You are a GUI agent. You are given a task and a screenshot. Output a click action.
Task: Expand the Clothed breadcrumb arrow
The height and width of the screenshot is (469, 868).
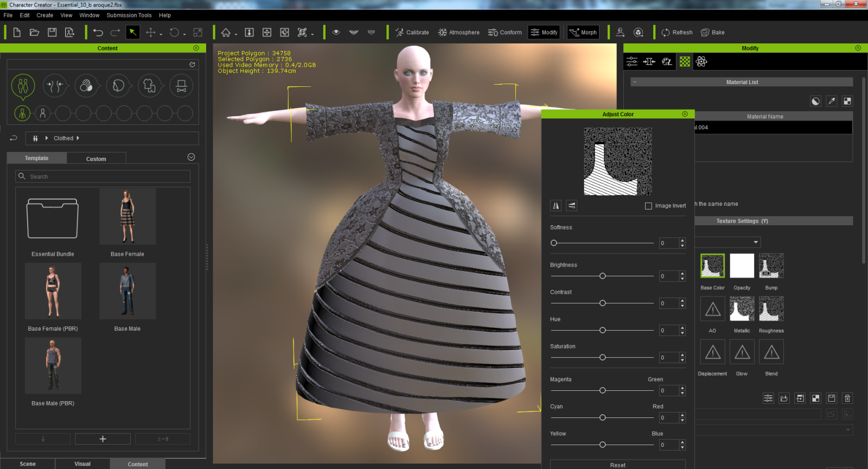tap(78, 138)
